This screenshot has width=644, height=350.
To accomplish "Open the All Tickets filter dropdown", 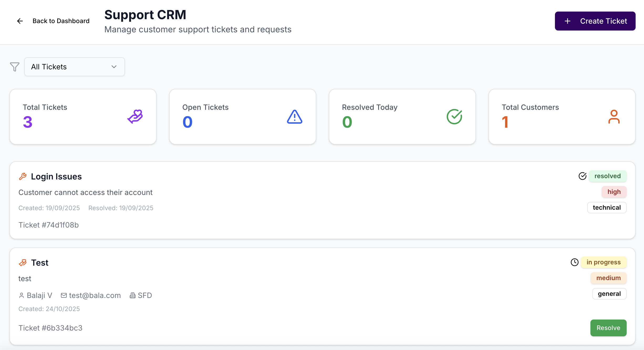I will 74,67.
